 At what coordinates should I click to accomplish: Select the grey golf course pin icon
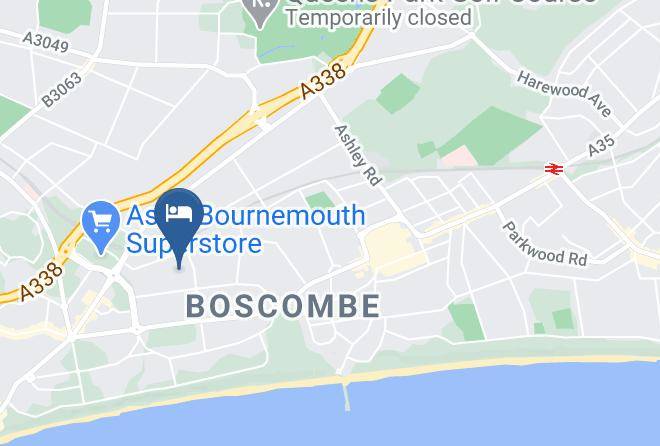pos(261,11)
